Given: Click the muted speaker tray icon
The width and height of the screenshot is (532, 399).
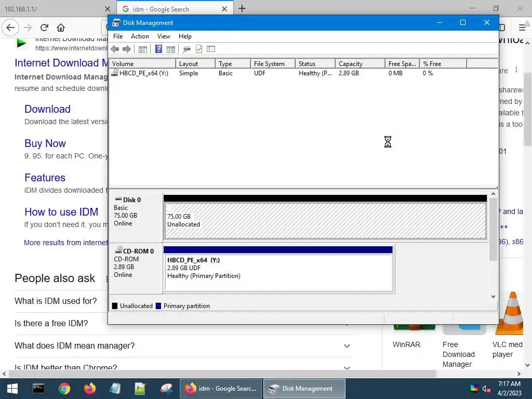Looking at the screenshot, I should (486, 389).
